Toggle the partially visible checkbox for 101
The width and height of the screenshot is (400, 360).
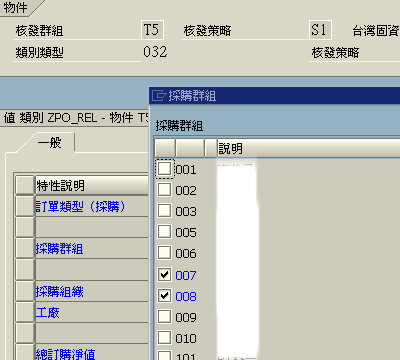[x=164, y=355]
